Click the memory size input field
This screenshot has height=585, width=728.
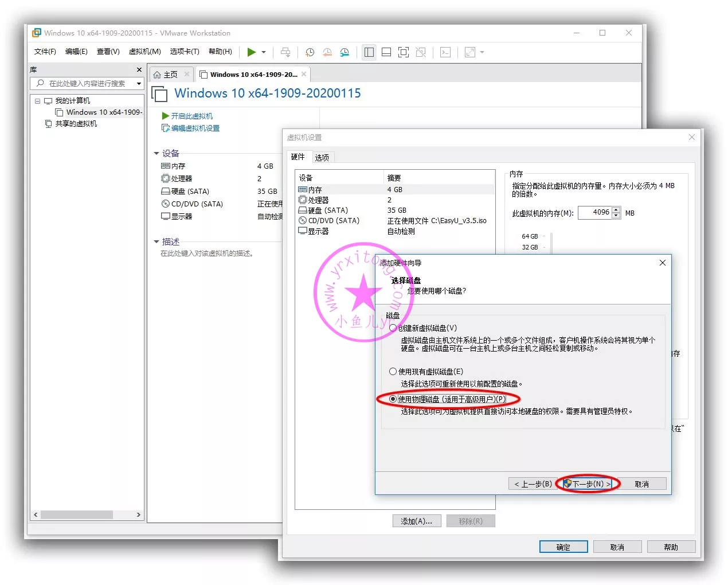point(594,213)
